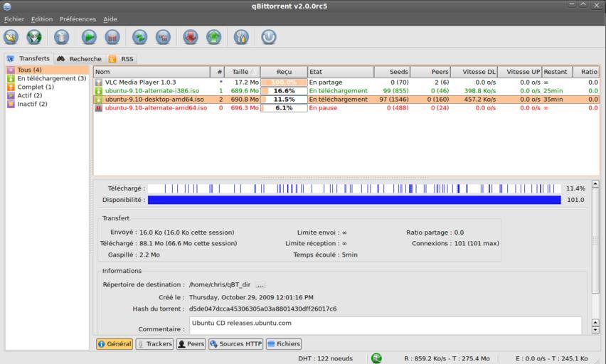The height and width of the screenshot is (364, 606).
Task: Select the 'En téléchargement (3)' filter
Action: pyautogui.click(x=51, y=79)
